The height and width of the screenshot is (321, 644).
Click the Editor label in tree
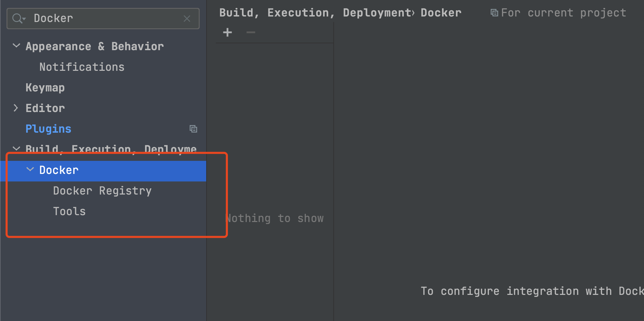click(45, 108)
